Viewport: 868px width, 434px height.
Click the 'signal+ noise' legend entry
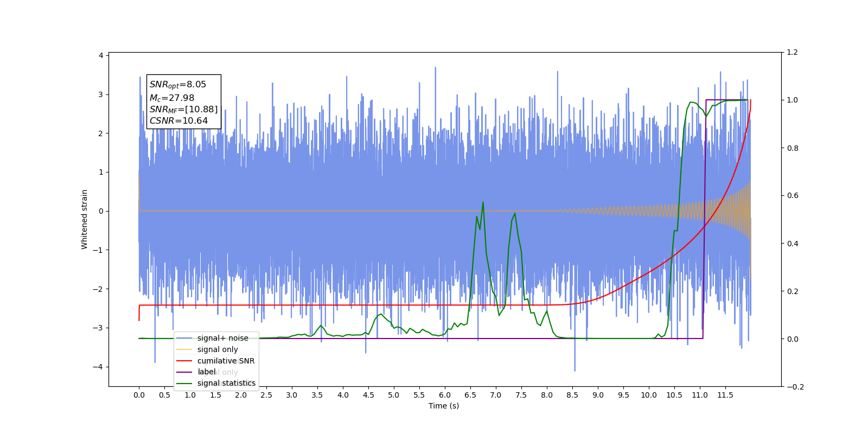pos(216,338)
